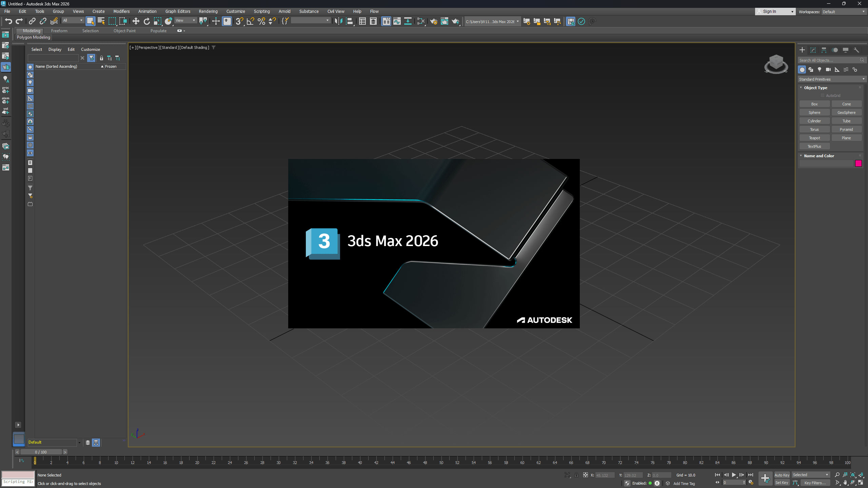Switch to the Freeform ribbon tab
The height and width of the screenshot is (488, 868).
tap(59, 30)
